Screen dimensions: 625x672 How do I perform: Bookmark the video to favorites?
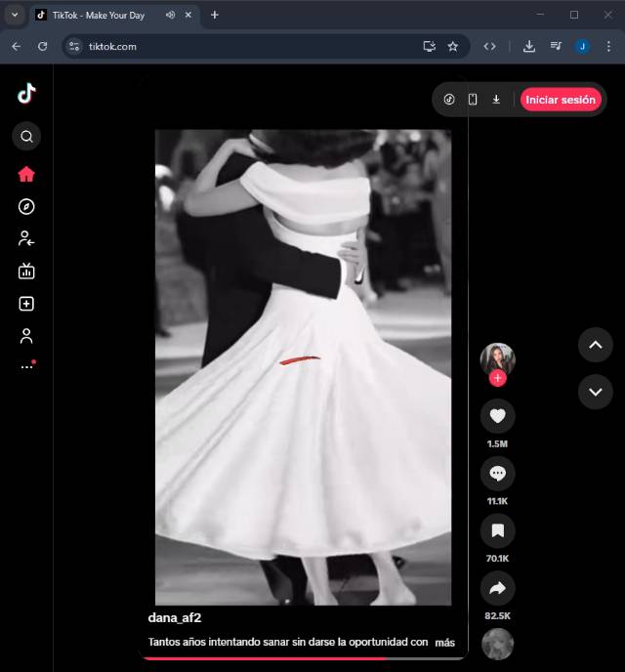497,530
